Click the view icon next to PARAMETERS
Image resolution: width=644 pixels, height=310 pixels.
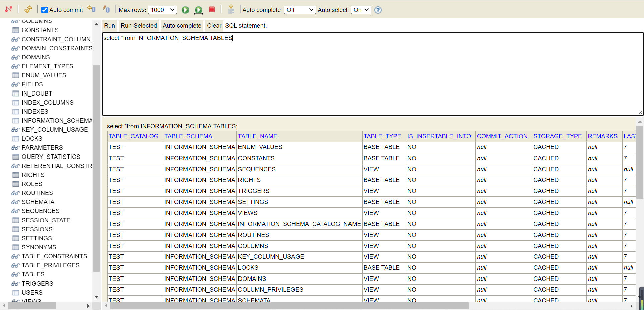point(15,148)
